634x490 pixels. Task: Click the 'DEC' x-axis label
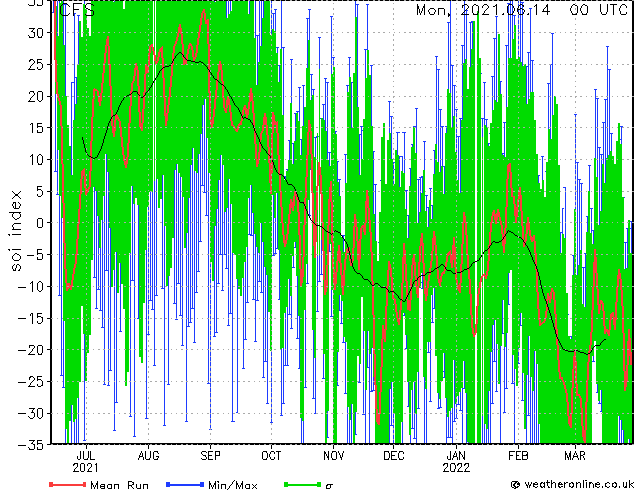(x=393, y=456)
